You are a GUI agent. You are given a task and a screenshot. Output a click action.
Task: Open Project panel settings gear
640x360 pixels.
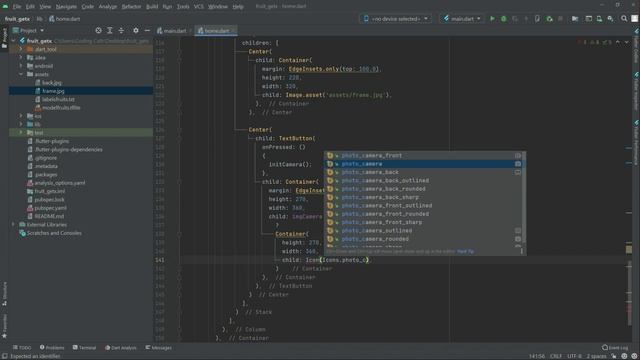136,31
